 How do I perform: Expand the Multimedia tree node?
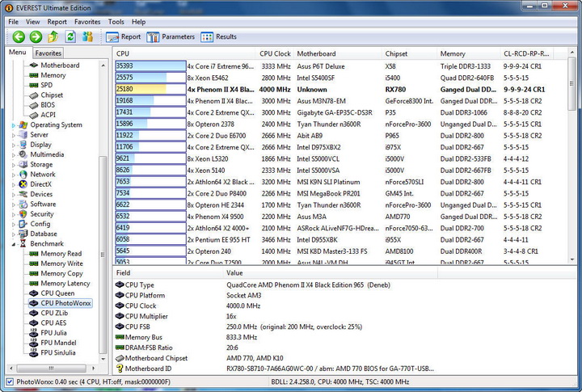pos(14,155)
